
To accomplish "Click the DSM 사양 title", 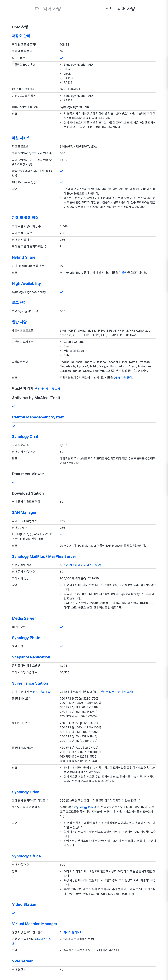I will pyautogui.click(x=20, y=27).
